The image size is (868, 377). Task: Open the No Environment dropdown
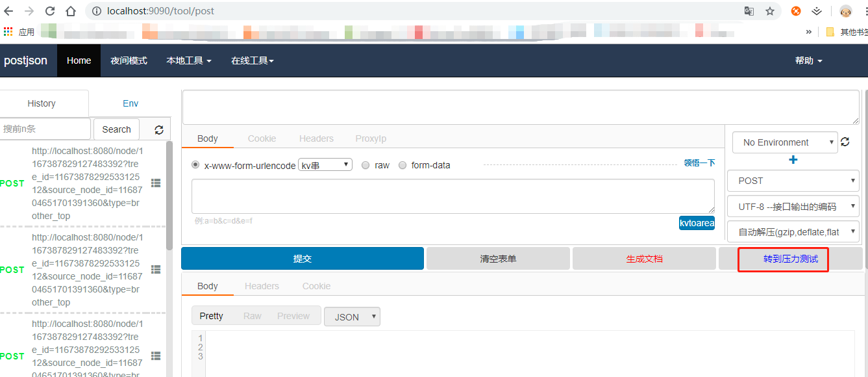[785, 142]
